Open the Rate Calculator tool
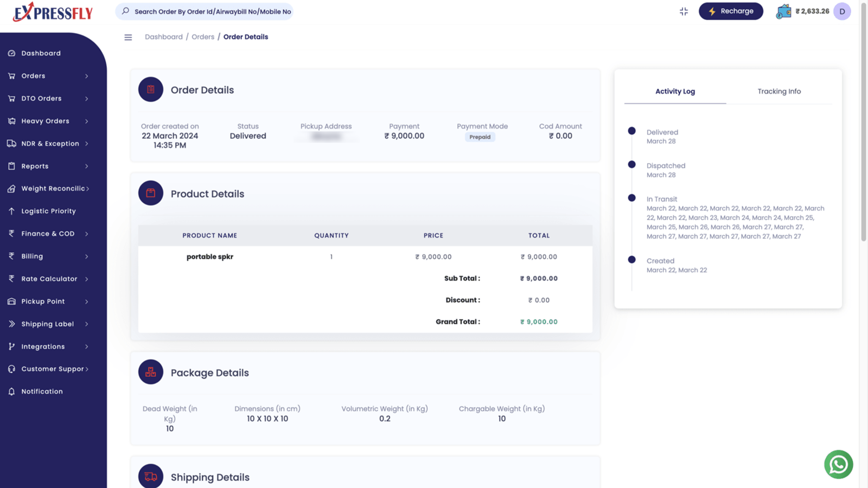The width and height of the screenshot is (868, 488). point(50,279)
